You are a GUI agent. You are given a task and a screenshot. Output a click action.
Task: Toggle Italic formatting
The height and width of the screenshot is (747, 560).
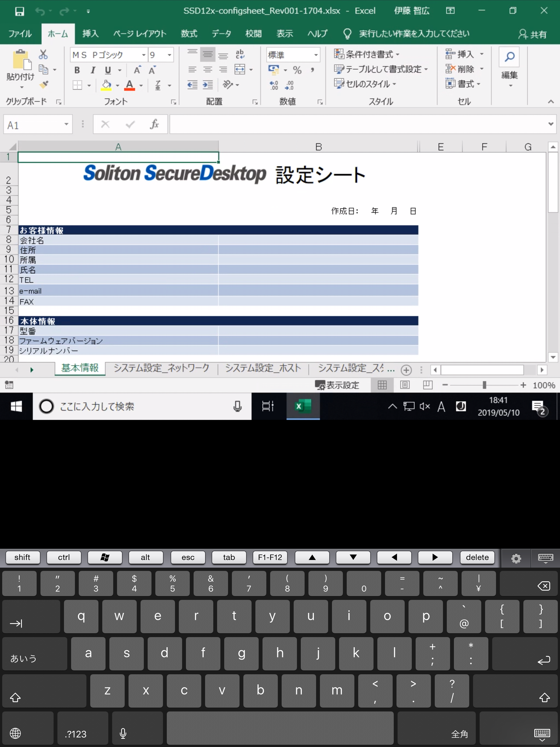click(92, 70)
